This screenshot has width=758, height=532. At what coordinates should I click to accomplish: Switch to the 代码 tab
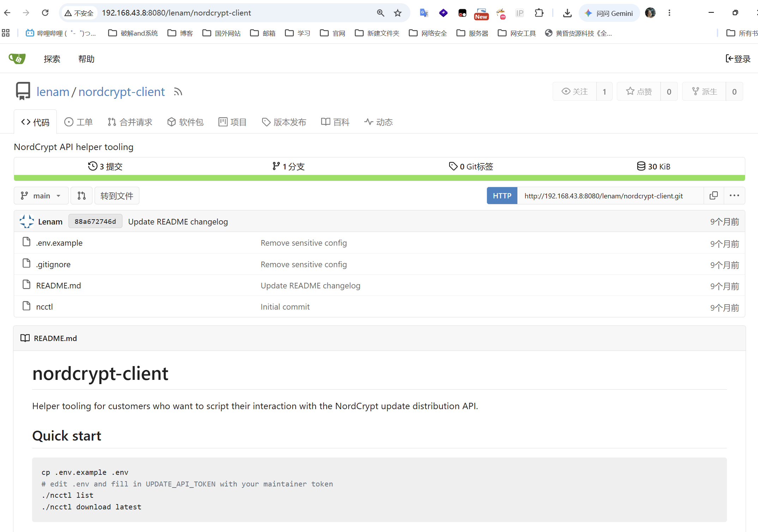tap(35, 122)
